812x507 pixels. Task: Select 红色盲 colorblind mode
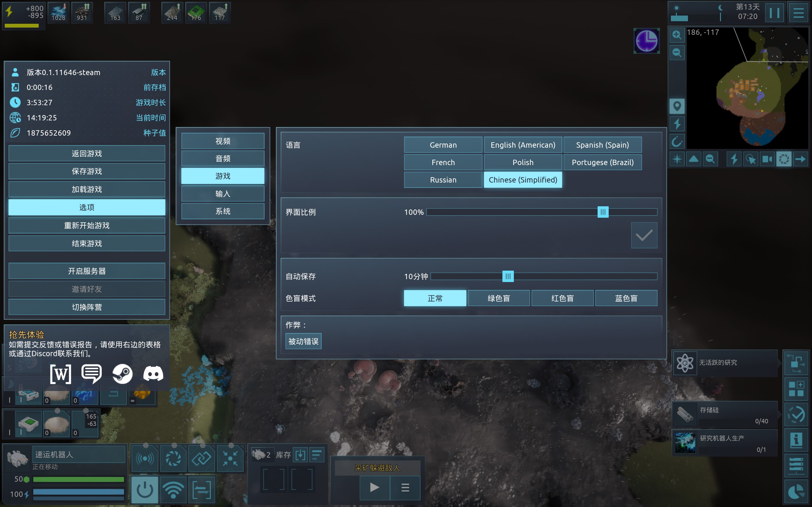(562, 298)
